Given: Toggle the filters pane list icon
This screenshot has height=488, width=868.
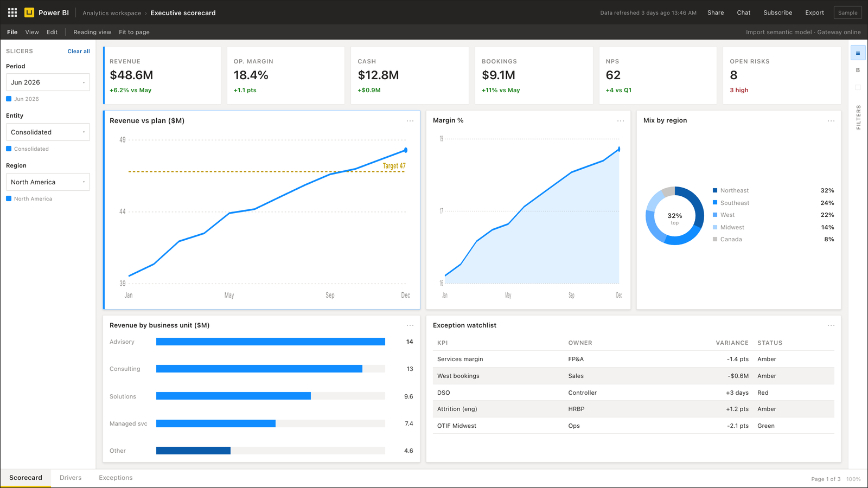Looking at the screenshot, I should click(858, 53).
